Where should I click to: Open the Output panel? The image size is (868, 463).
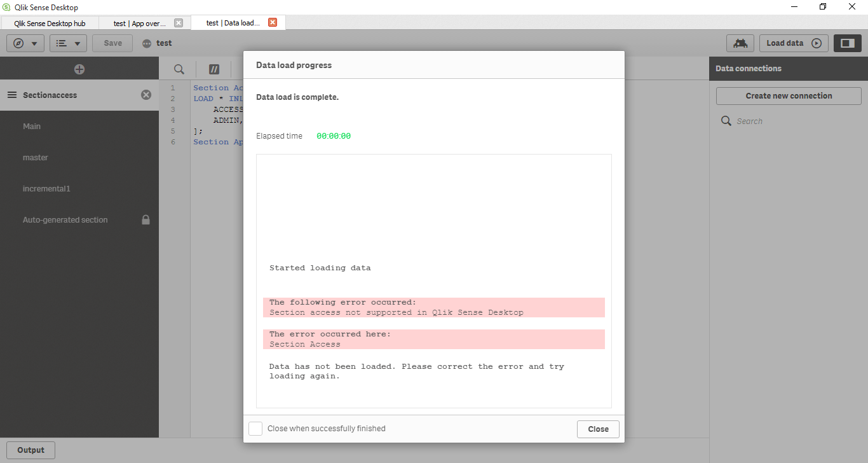click(31, 450)
